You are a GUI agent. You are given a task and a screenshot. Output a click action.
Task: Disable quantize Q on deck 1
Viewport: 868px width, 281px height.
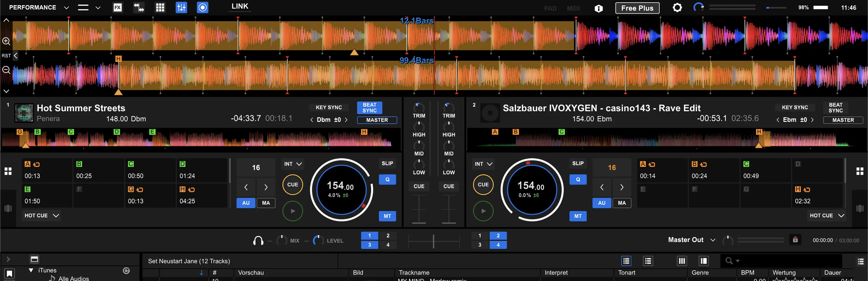click(x=387, y=179)
